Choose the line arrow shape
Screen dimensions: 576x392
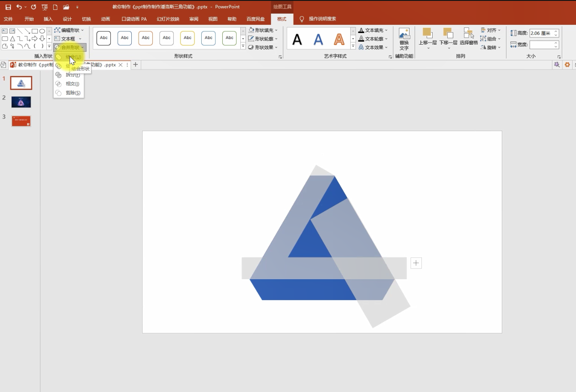(x=27, y=31)
